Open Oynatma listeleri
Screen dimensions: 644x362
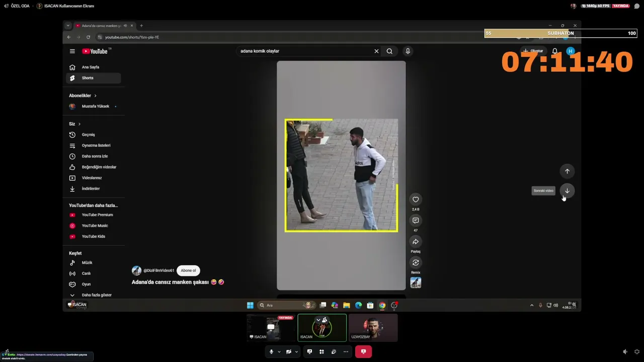pos(93,145)
